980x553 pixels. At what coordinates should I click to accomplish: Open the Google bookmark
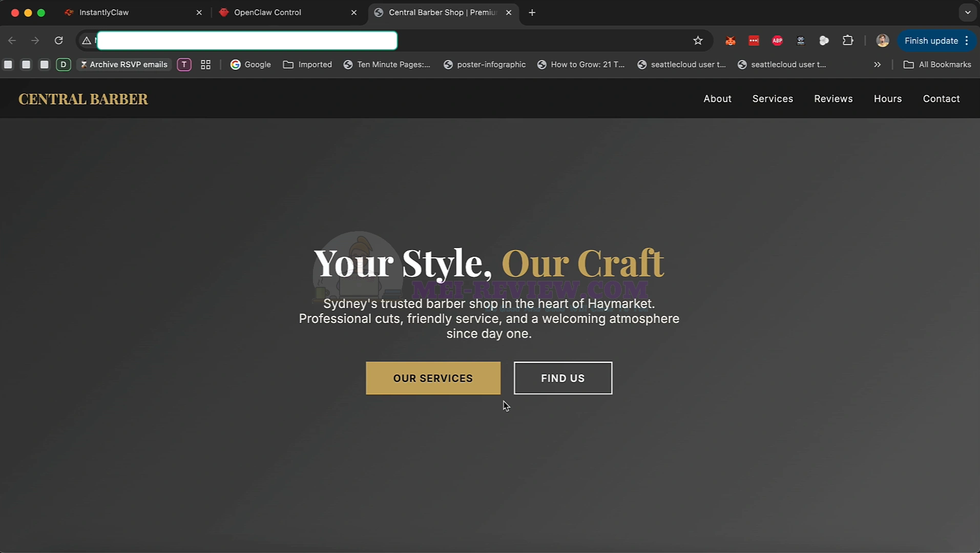251,65
